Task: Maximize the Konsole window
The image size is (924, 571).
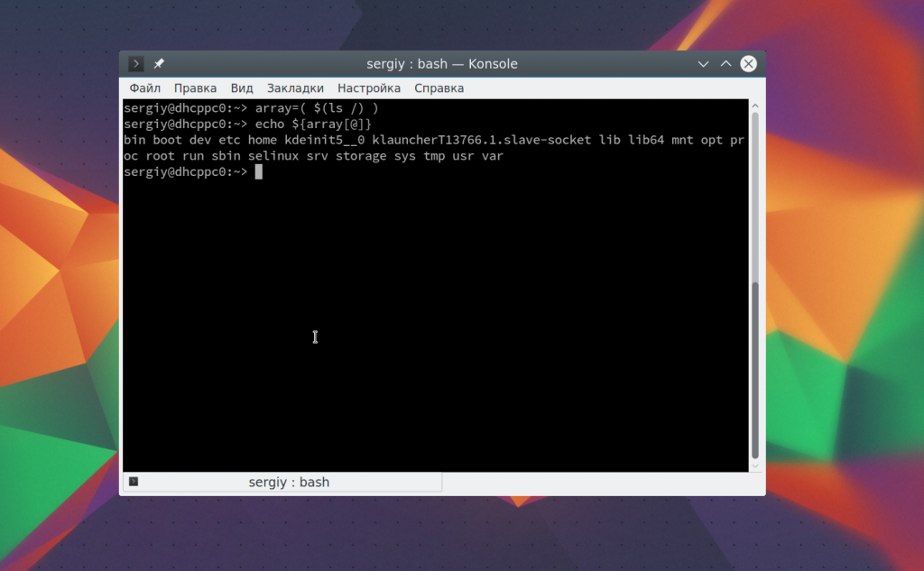Action: pyautogui.click(x=725, y=64)
